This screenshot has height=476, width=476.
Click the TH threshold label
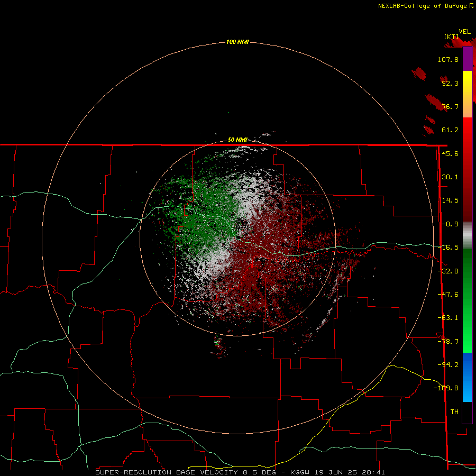pyautogui.click(x=454, y=412)
